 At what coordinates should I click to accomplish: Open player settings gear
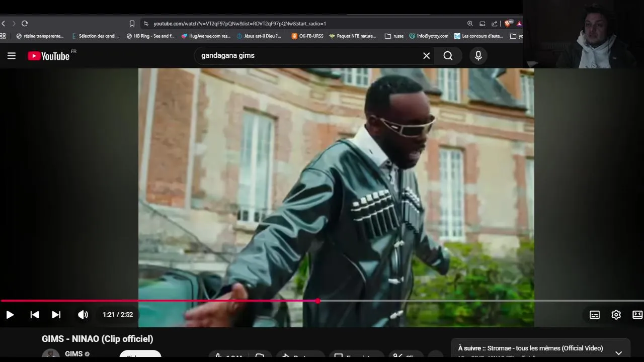(x=616, y=315)
